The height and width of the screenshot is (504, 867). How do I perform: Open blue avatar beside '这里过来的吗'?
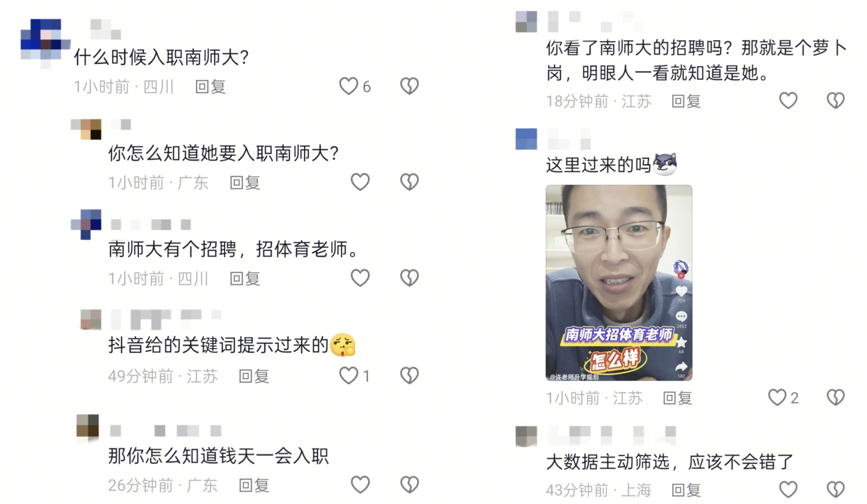(526, 139)
